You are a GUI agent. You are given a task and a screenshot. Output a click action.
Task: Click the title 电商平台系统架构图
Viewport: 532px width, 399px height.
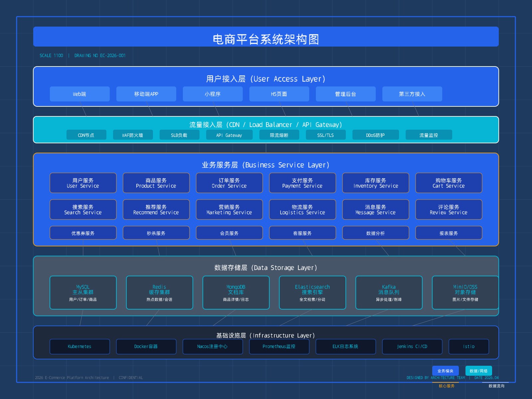tap(266, 39)
